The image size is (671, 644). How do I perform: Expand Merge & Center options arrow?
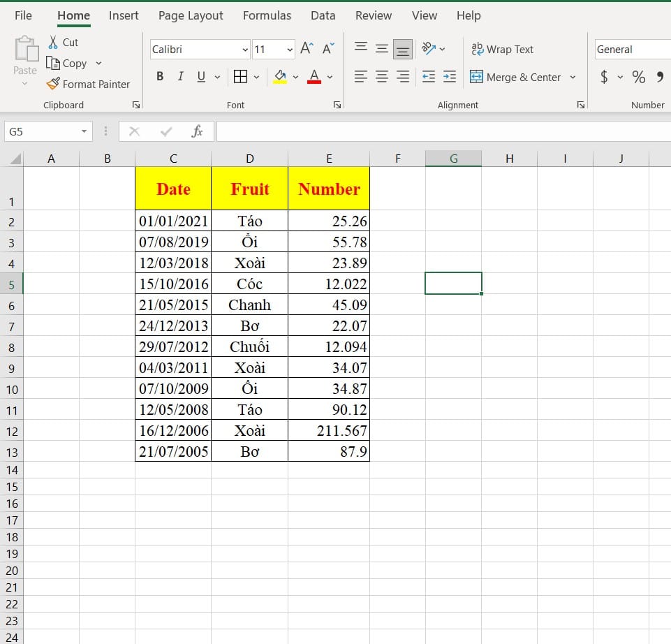coord(573,77)
